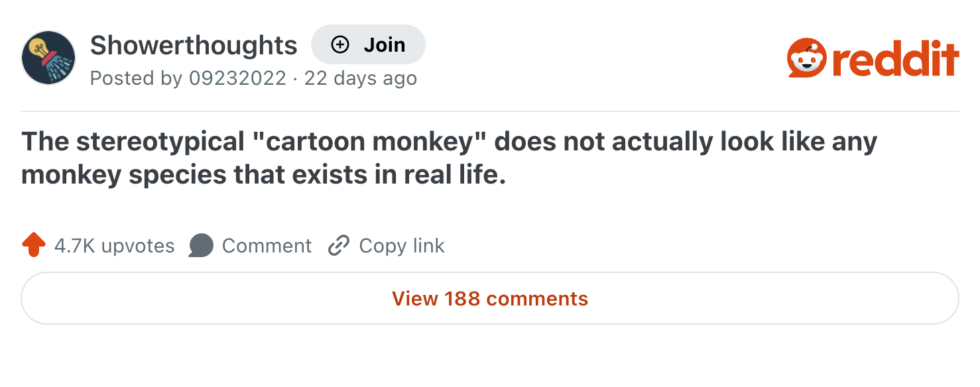Click the "Comment" text label
The width and height of the screenshot is (980, 387).
tap(267, 246)
